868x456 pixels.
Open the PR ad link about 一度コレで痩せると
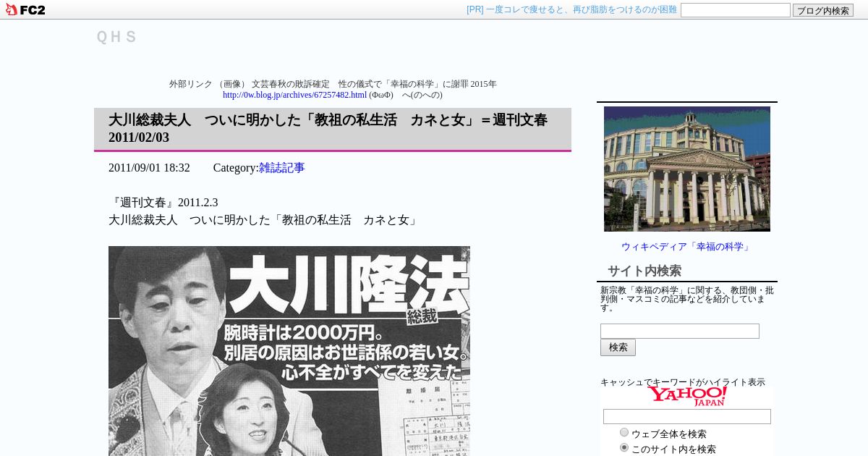tap(571, 9)
